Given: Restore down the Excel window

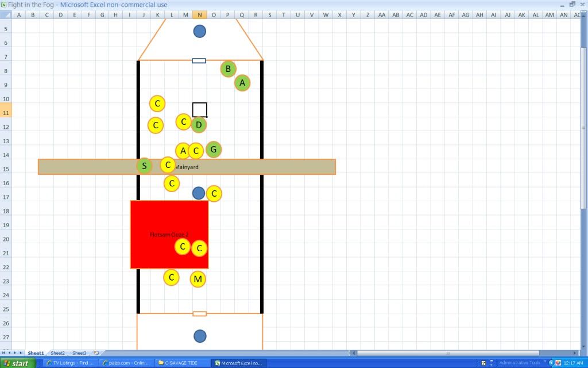Looking at the screenshot, I should point(572,5).
